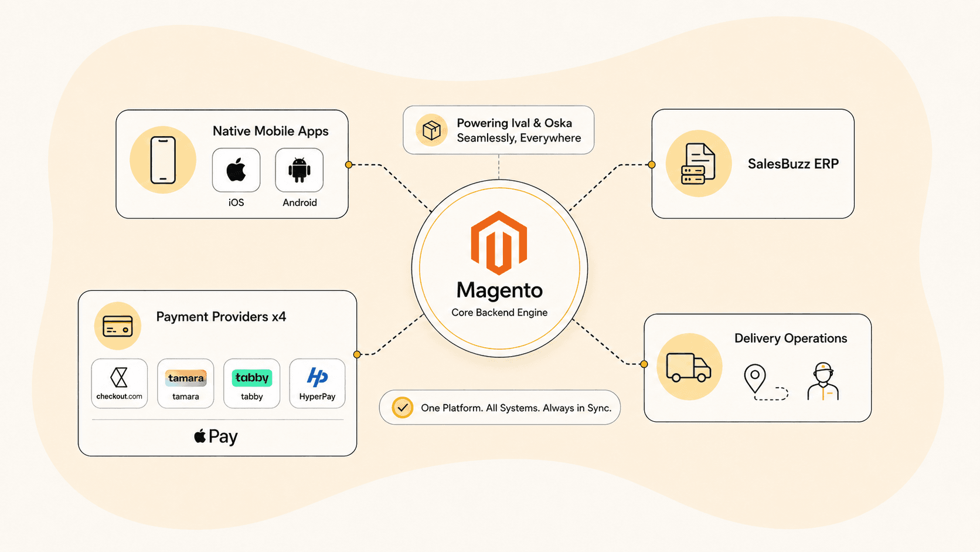Click the Delivery Operations heading
This screenshot has width=980, height=552.
[791, 338]
